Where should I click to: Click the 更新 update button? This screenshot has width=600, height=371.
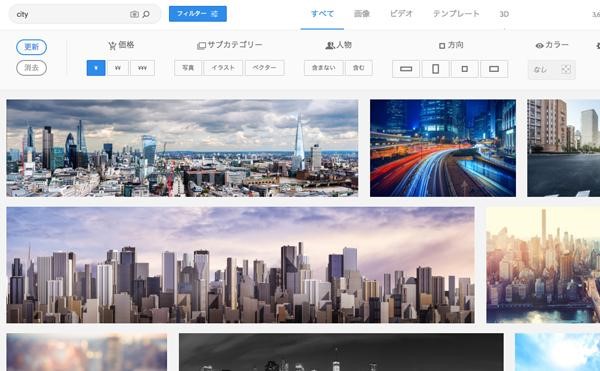[x=31, y=47]
